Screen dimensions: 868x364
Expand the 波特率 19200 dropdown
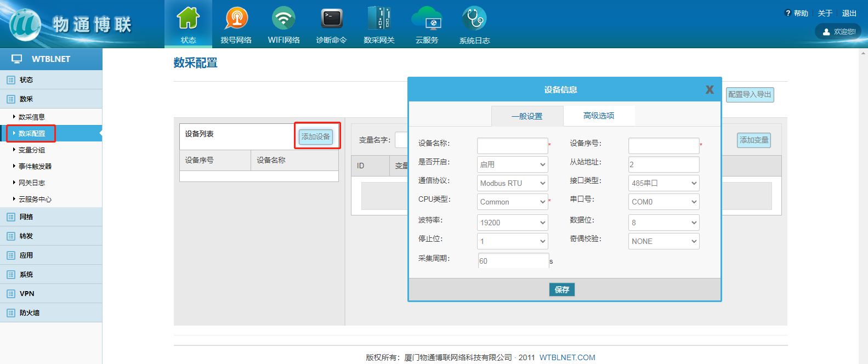tap(512, 223)
